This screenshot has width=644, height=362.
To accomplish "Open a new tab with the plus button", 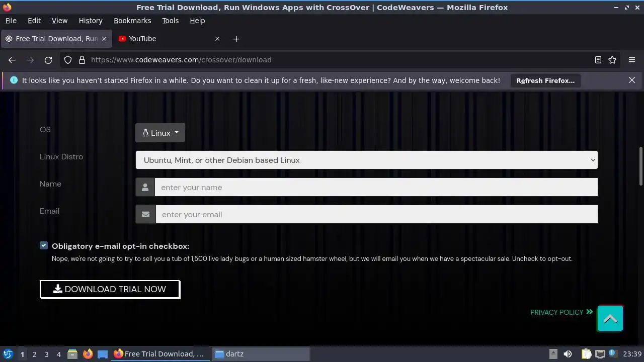I will (236, 39).
